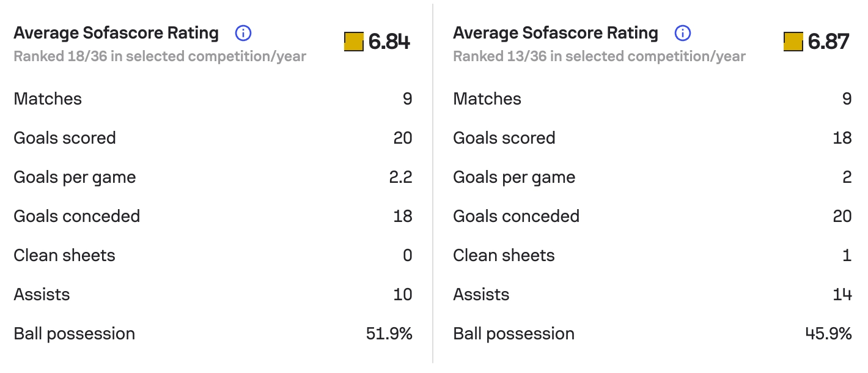Image resolution: width=868 pixels, height=373 pixels.
Task: Select the Goals scored row showing 18
Action: (x=652, y=138)
